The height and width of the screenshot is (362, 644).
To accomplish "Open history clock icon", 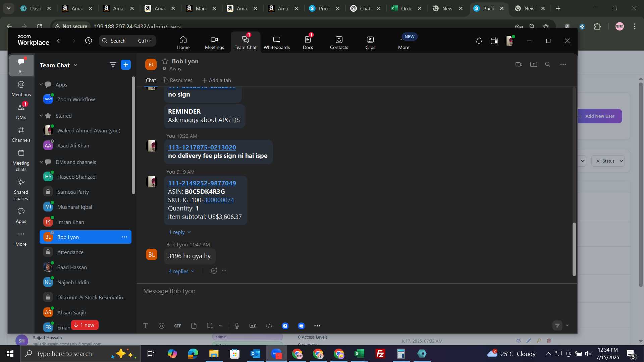I will pyautogui.click(x=88, y=41).
